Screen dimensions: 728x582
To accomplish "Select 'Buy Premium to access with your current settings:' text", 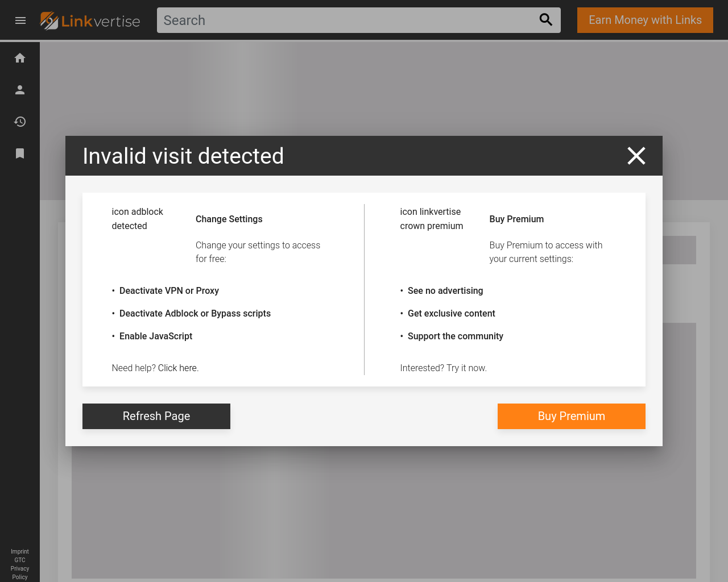I will pos(546,252).
